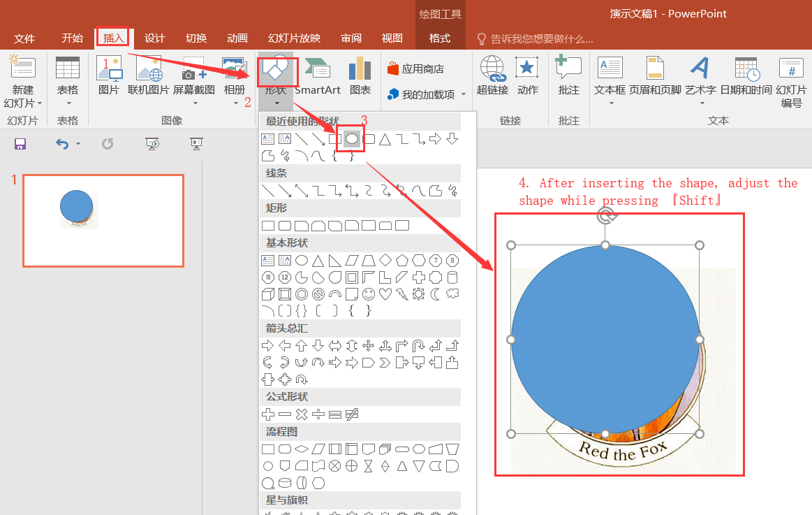Screen dimensions: 812x515
Task: Select the crescent moon shape
Action: 436,293
